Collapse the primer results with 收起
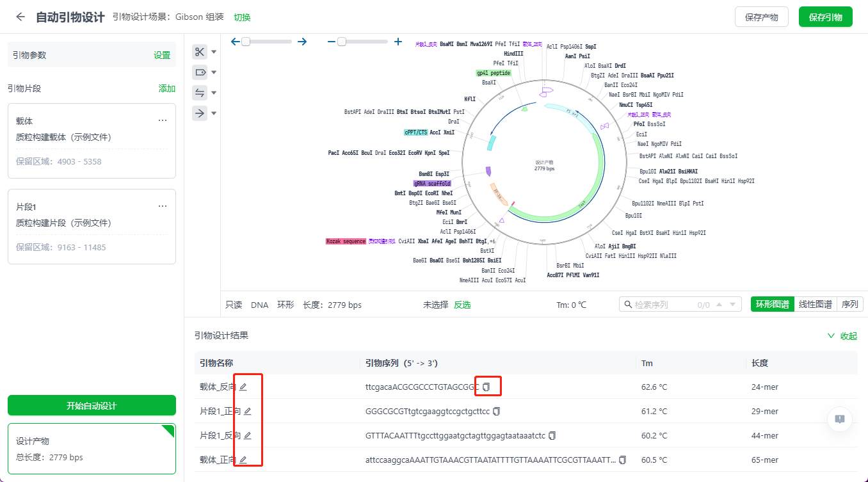Viewport: 868px width, 482px height. click(x=842, y=336)
